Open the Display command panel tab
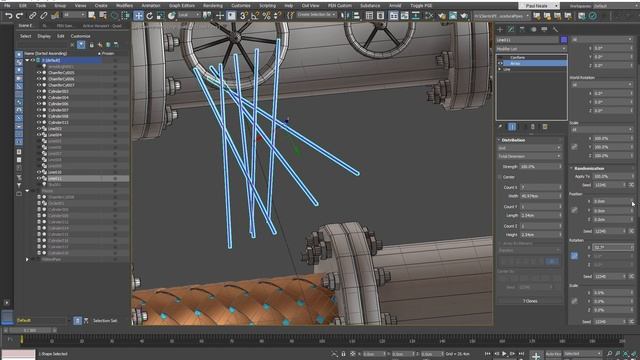This screenshot has height=360, width=640. pos(544,29)
